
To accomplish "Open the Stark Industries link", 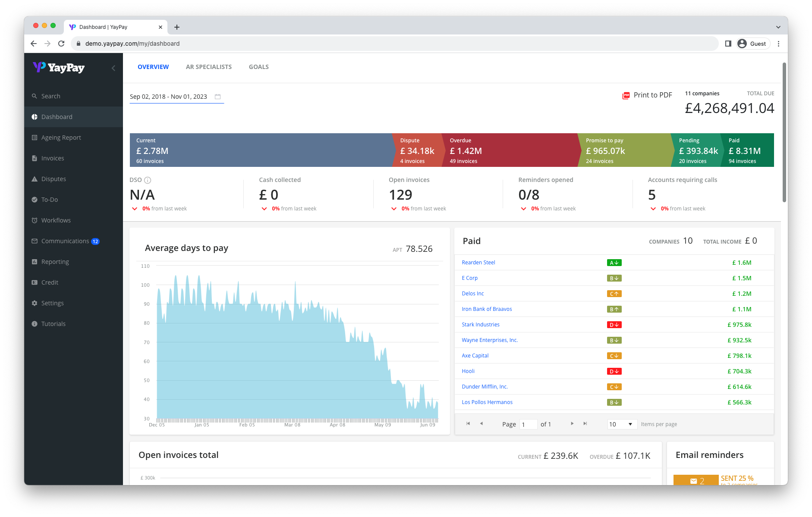I will (481, 325).
